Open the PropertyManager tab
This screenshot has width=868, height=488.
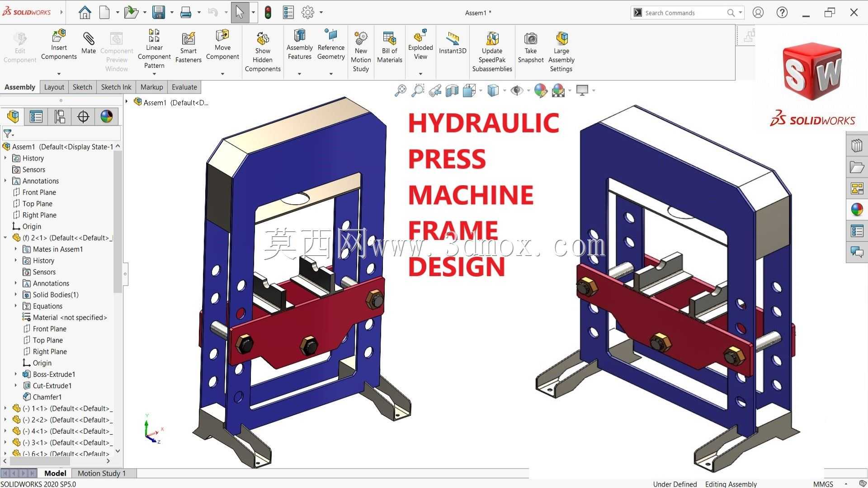(36, 117)
